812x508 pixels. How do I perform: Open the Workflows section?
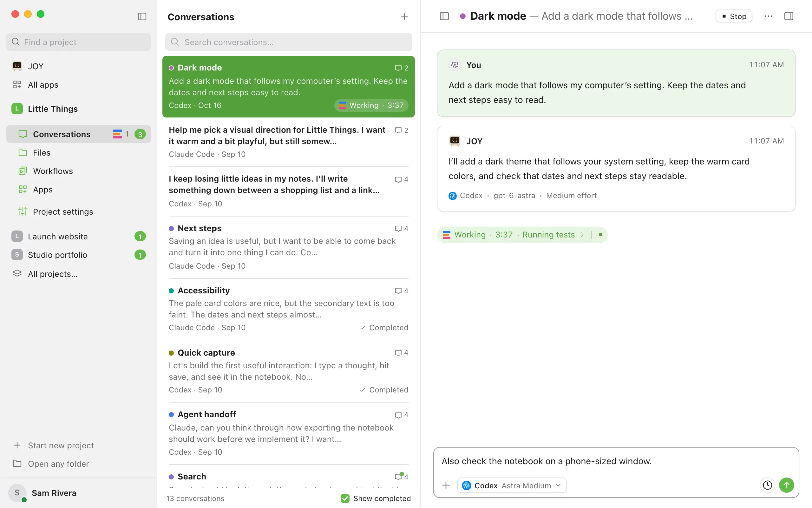point(79,171)
